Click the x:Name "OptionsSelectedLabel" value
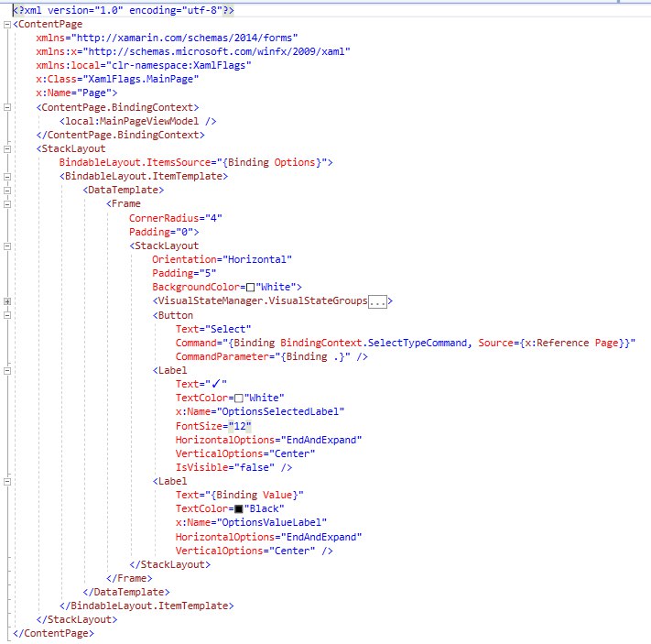The image size is (651, 644). (x=280, y=411)
